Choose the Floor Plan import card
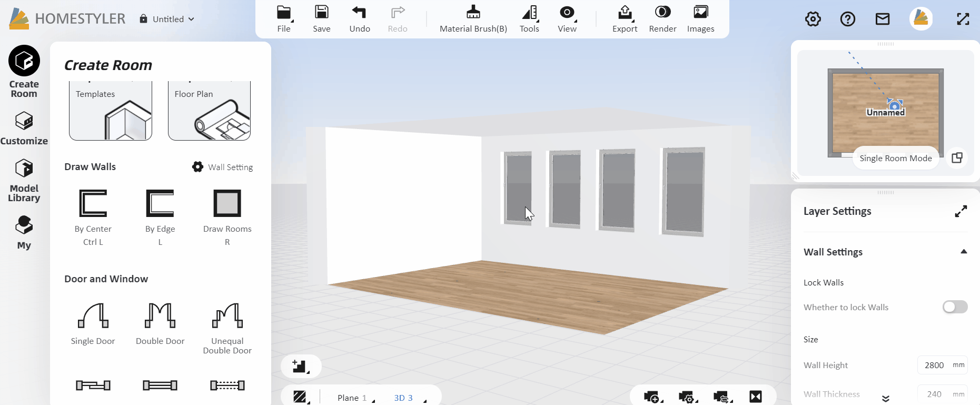The image size is (980, 405). tap(209, 111)
